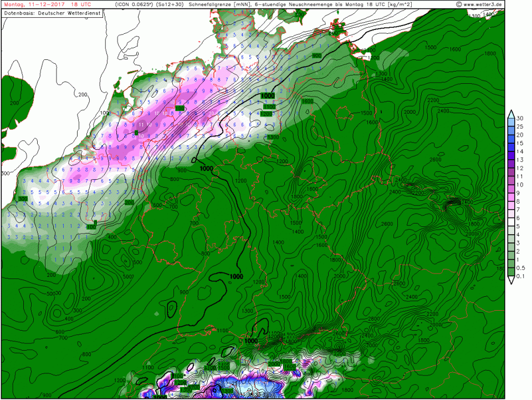Pick the dark green legend swatch for 0.1

(511, 272)
